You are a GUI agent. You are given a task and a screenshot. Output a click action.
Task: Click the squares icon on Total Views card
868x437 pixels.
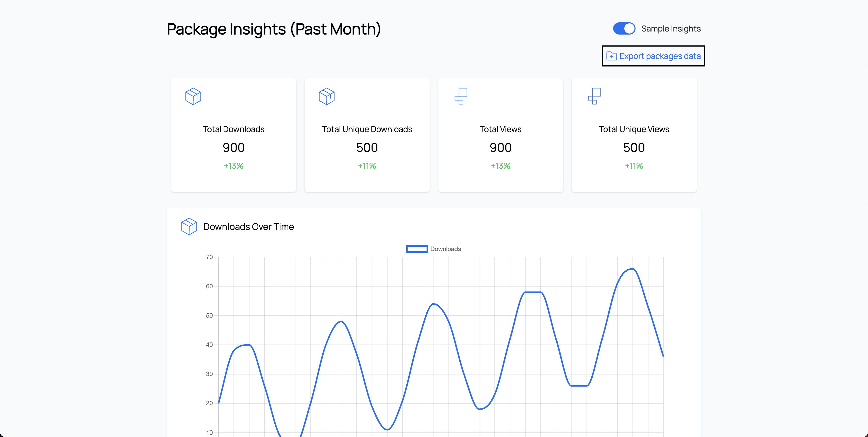point(461,96)
